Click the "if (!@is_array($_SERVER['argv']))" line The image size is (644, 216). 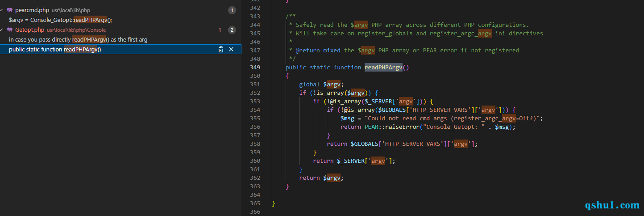pyautogui.click(x=373, y=101)
